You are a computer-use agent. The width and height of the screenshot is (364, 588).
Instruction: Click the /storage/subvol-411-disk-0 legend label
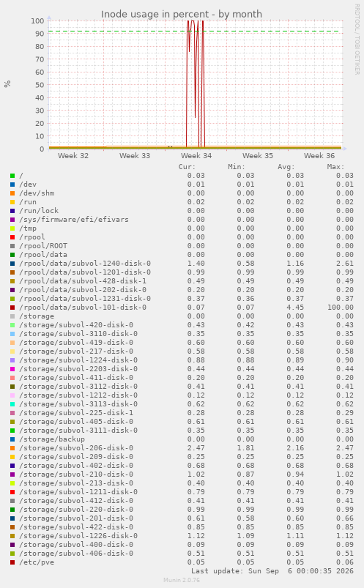coord(76,378)
